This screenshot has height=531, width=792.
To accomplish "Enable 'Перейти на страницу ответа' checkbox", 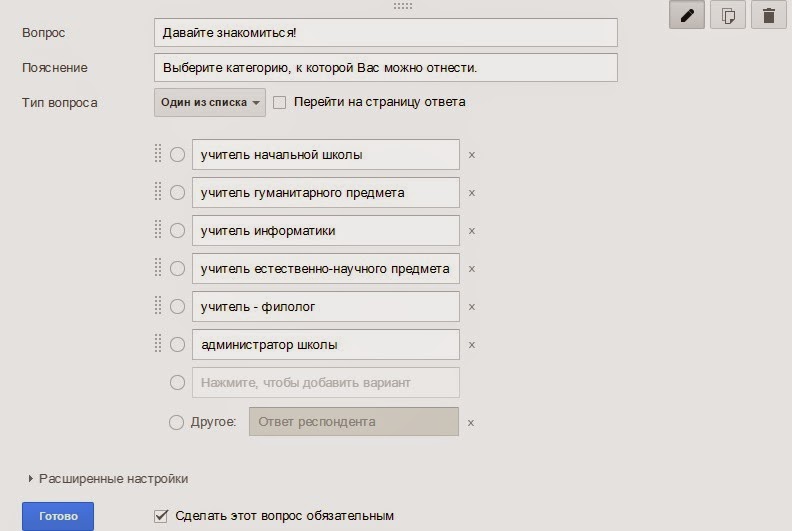I will pyautogui.click(x=280, y=102).
